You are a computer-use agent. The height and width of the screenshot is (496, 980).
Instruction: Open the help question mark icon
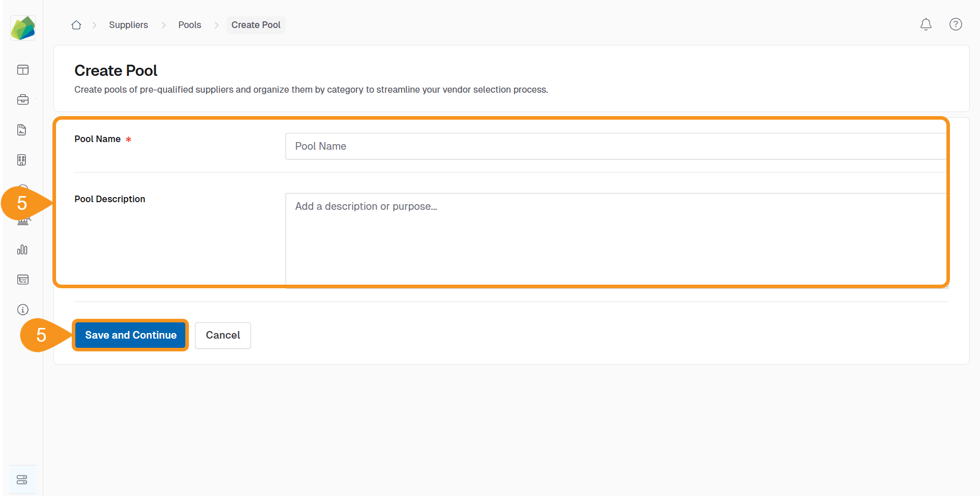pyautogui.click(x=956, y=24)
